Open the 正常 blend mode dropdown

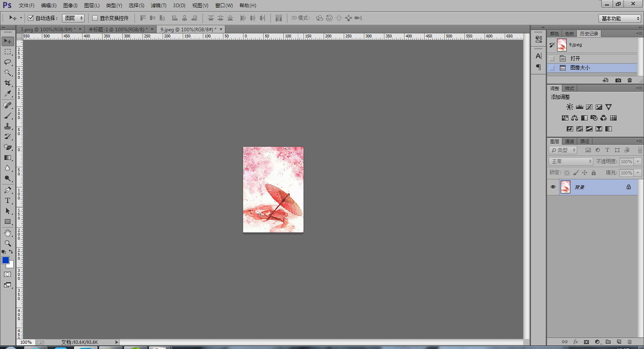[571, 161]
